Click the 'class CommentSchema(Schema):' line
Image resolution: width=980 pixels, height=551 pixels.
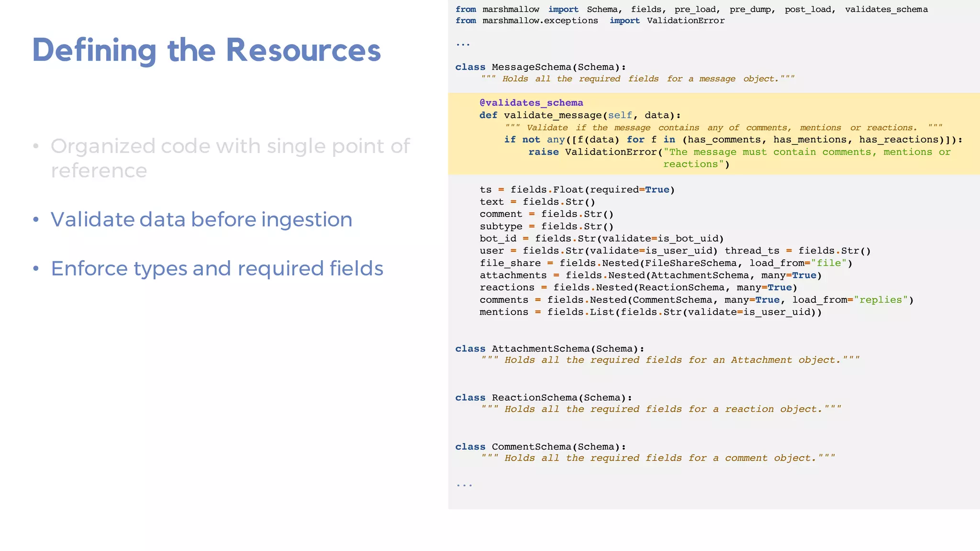(541, 447)
